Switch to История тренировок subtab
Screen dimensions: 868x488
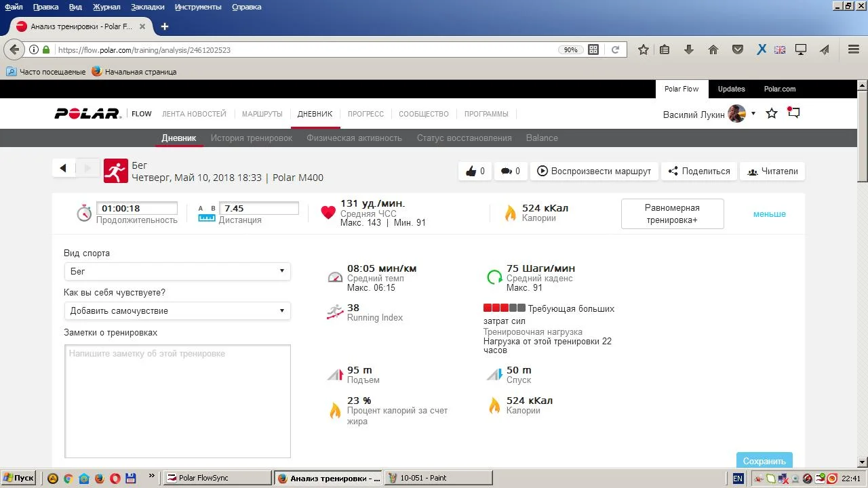coord(252,138)
